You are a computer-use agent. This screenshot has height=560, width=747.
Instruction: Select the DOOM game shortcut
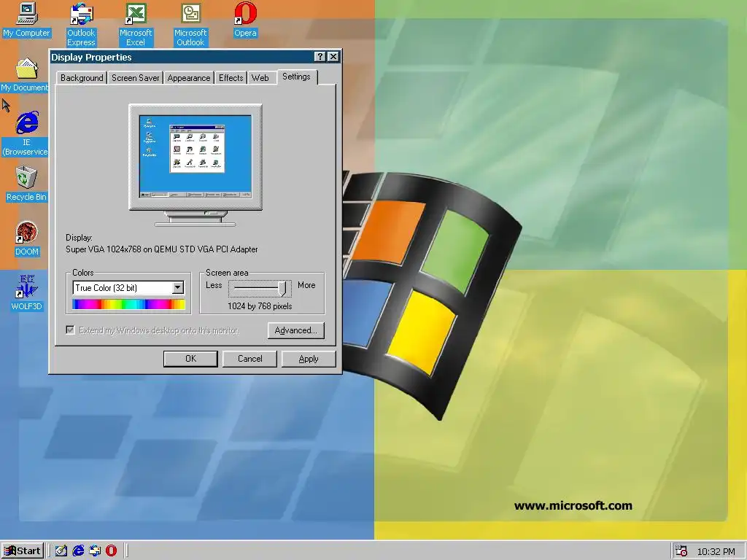[27, 238]
